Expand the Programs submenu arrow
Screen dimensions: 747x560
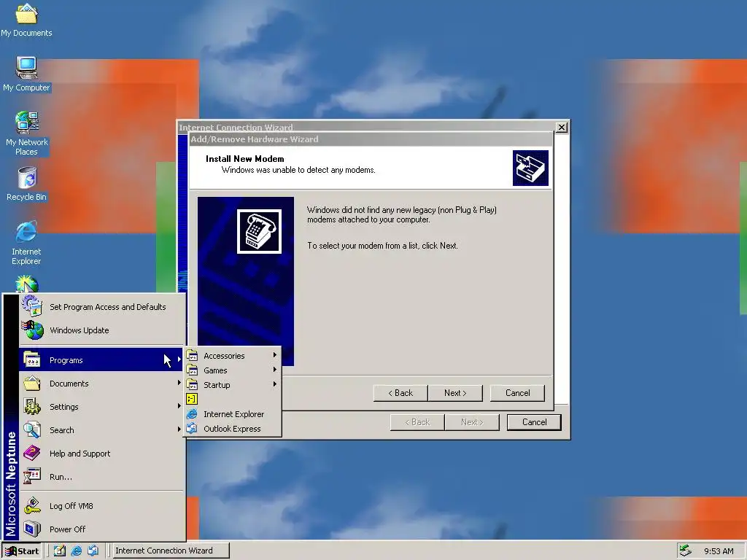[x=179, y=359]
